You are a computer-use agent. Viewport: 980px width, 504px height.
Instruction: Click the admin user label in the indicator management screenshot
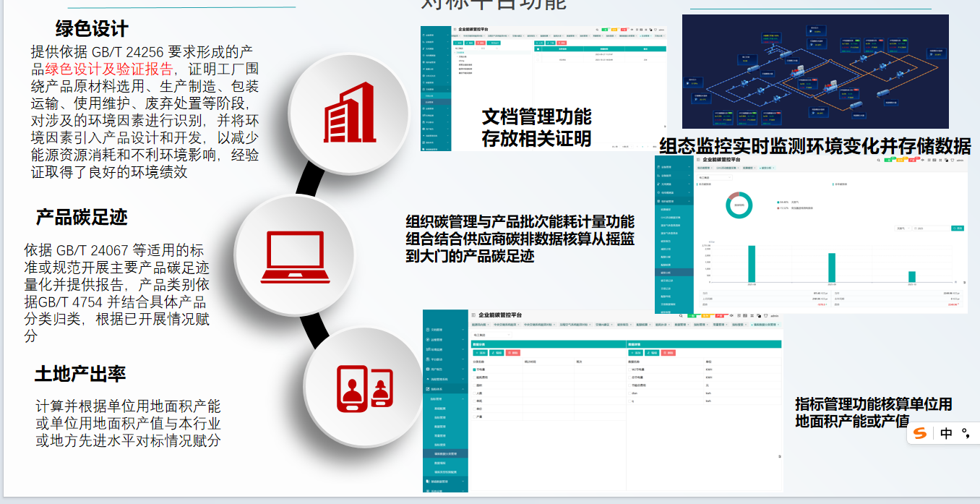774,316
